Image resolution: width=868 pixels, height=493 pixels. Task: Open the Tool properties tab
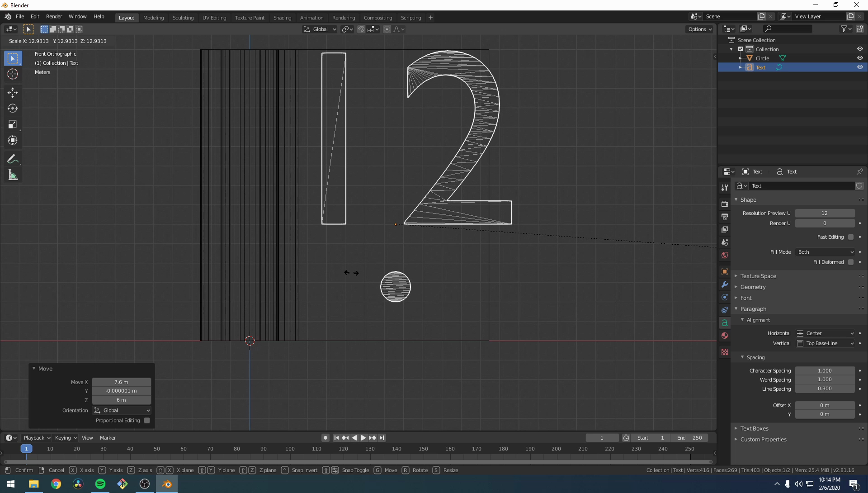tap(725, 187)
